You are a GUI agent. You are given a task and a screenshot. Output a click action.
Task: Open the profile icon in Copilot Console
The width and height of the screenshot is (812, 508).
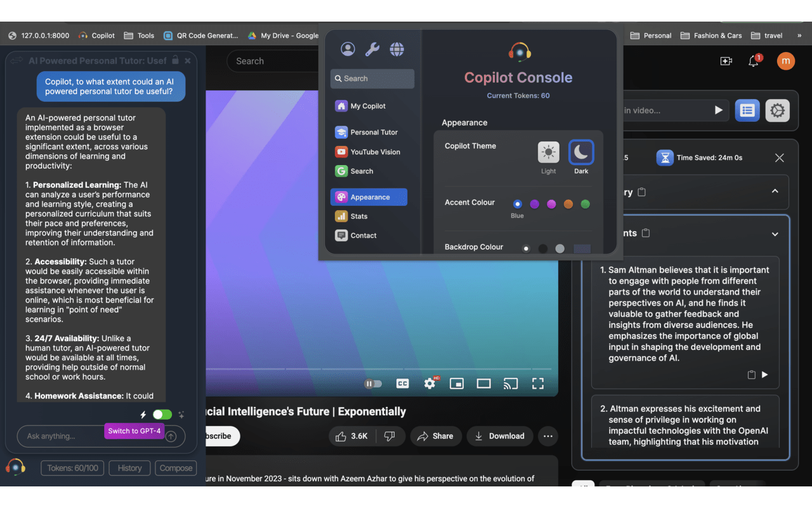click(348, 49)
